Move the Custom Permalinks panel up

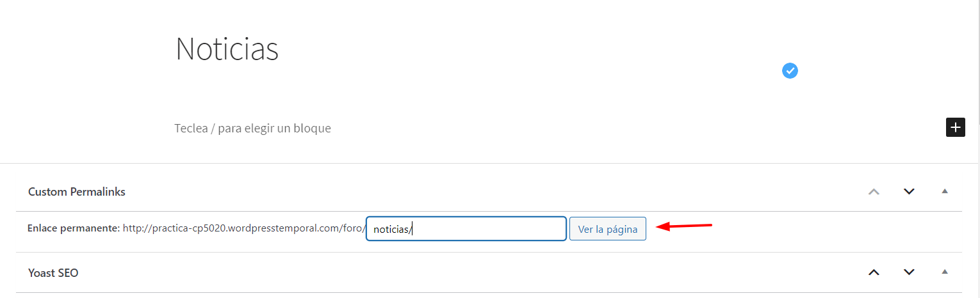[x=874, y=191]
